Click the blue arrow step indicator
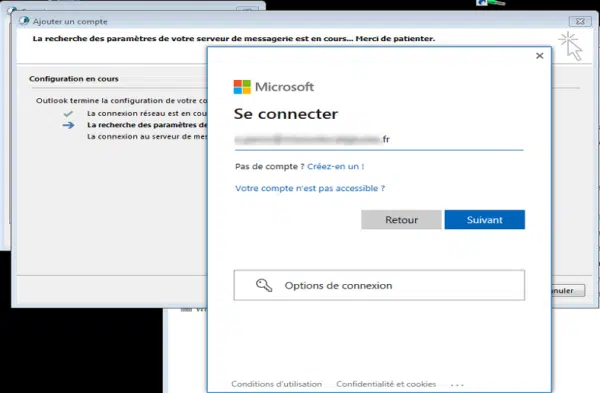The width and height of the screenshot is (600, 393). coord(68,125)
